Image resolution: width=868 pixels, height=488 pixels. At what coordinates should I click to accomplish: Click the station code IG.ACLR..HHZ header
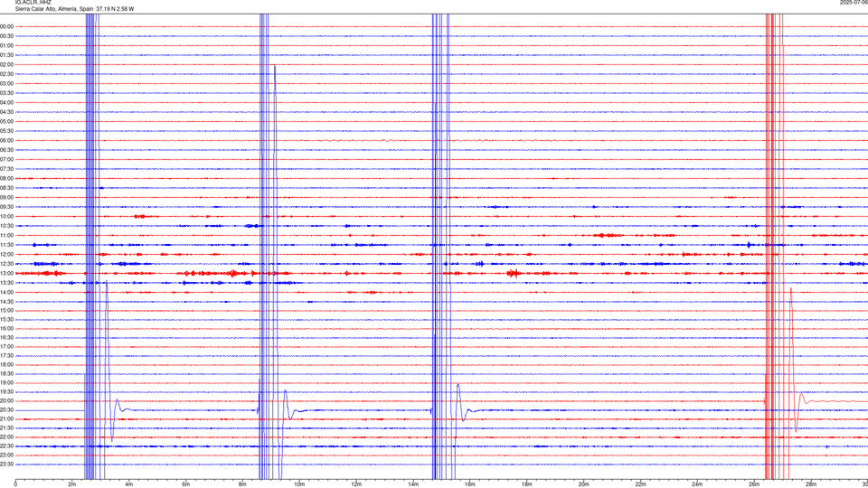coord(33,2)
